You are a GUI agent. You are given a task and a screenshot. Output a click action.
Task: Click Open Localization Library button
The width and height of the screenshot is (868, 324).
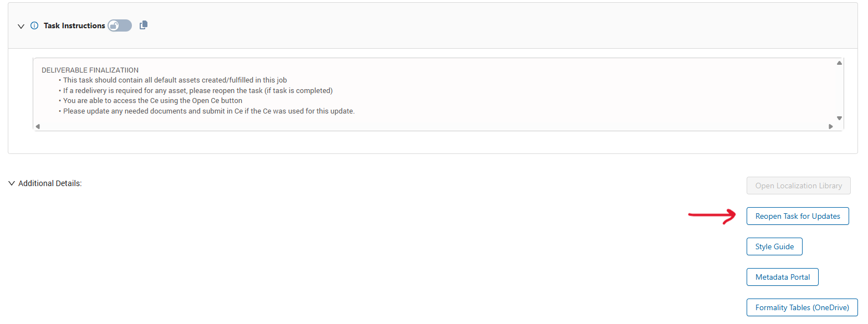[799, 186]
